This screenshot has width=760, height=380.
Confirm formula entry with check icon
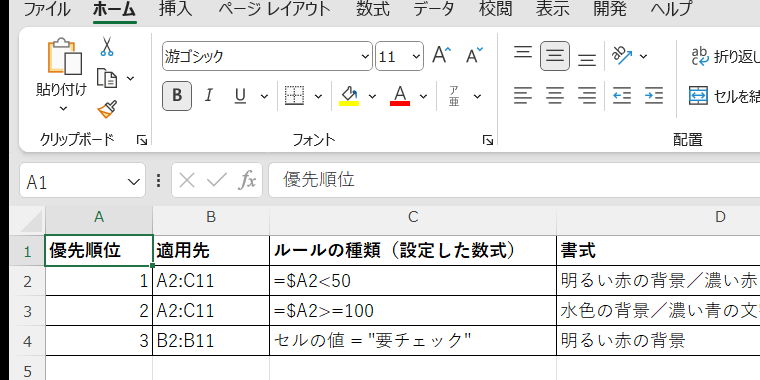[x=216, y=180]
